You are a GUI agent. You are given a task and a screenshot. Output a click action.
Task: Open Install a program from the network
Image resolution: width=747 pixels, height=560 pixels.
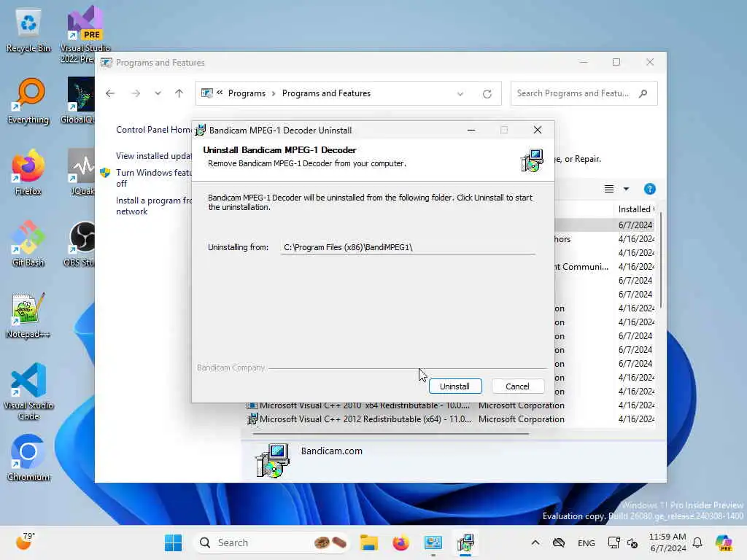click(154, 206)
